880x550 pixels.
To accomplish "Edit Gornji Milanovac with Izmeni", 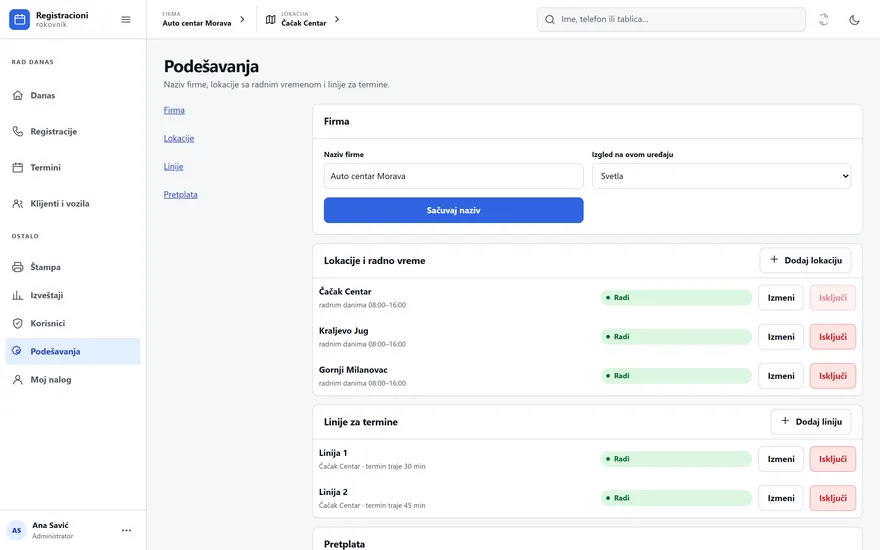I will click(x=781, y=376).
